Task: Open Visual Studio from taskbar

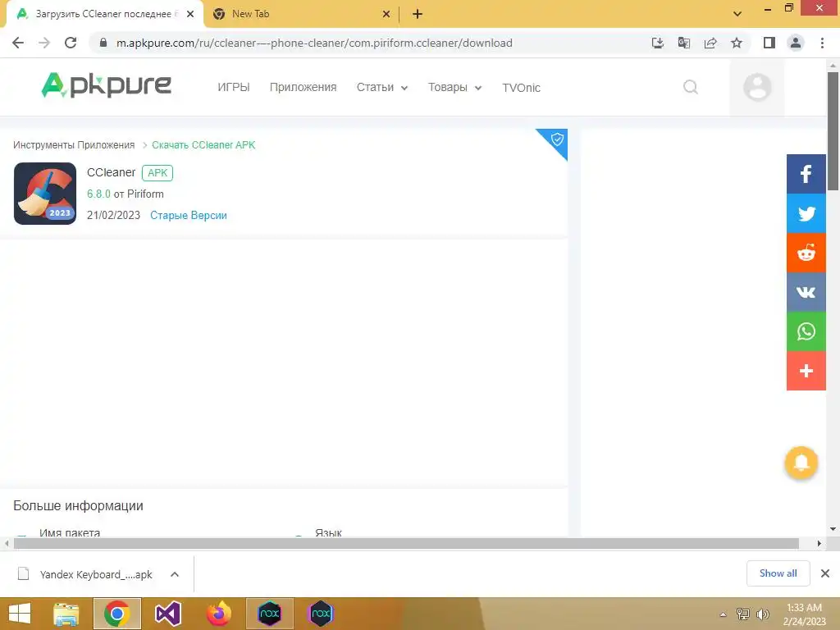Action: (167, 614)
